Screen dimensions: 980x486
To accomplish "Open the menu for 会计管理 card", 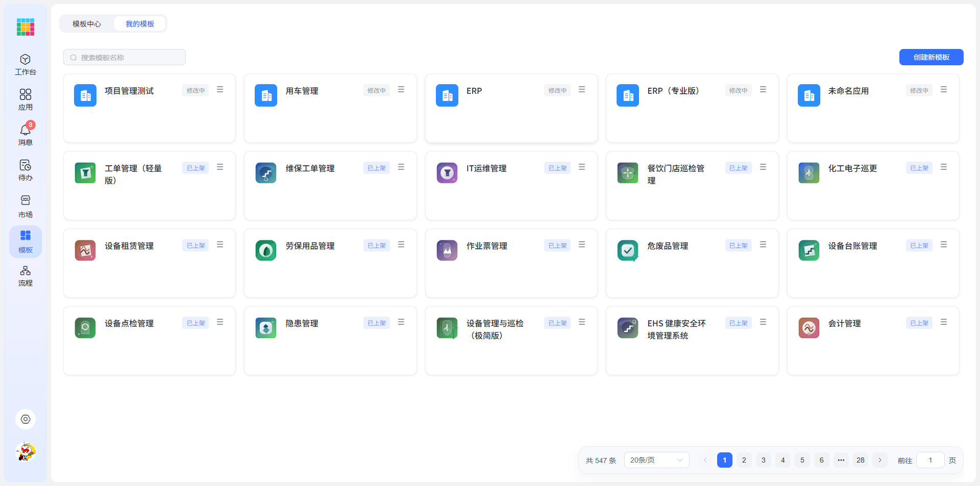I will [944, 322].
